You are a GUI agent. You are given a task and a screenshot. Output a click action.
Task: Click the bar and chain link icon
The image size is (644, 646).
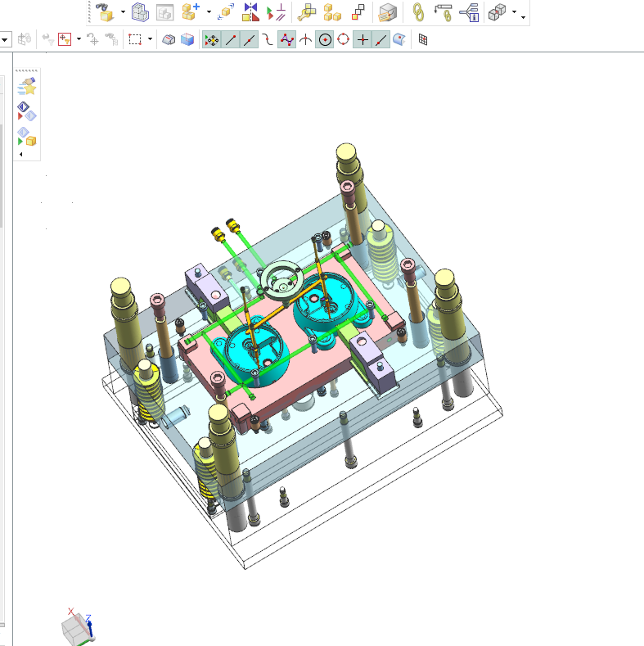pyautogui.click(x=444, y=12)
